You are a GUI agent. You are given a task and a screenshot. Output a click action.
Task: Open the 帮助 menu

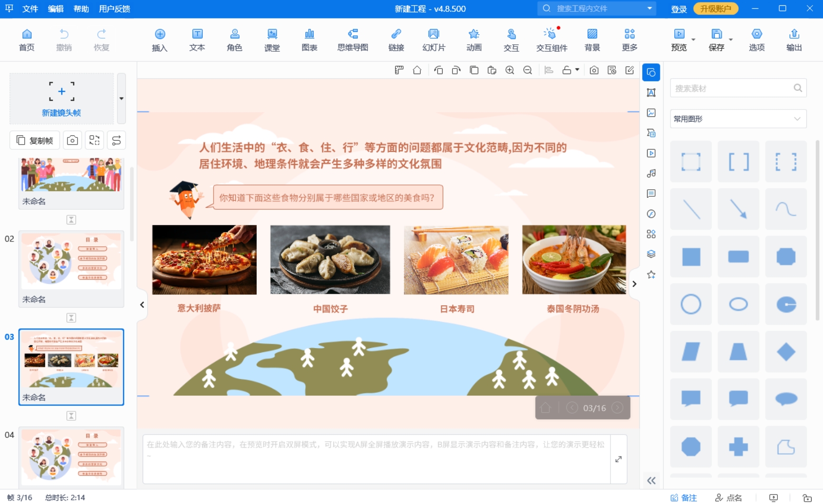pyautogui.click(x=81, y=9)
